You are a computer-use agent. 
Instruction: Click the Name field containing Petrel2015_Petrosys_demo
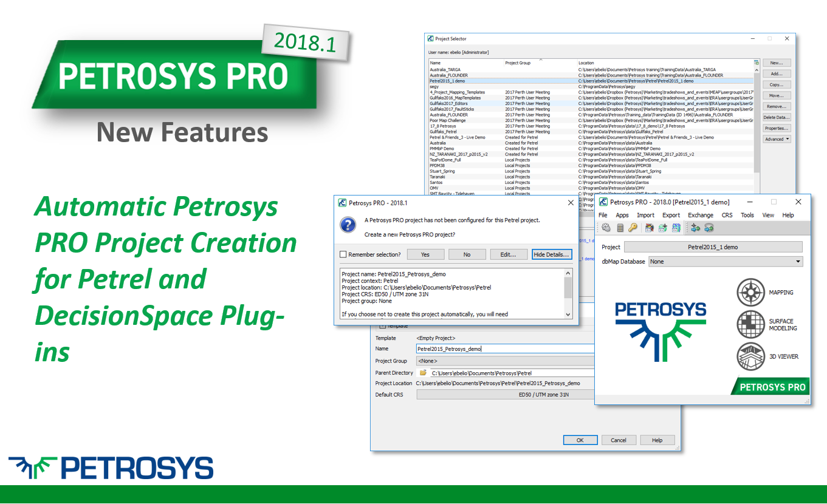pos(505,349)
